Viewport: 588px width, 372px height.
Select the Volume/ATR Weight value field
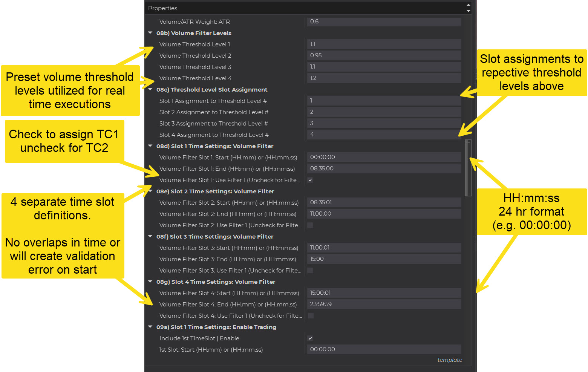384,22
